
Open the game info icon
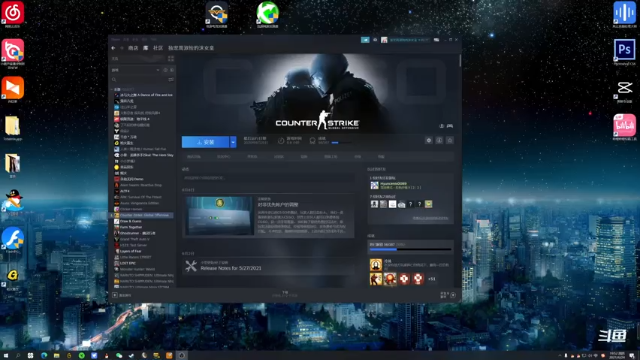pyautogui.click(x=439, y=140)
